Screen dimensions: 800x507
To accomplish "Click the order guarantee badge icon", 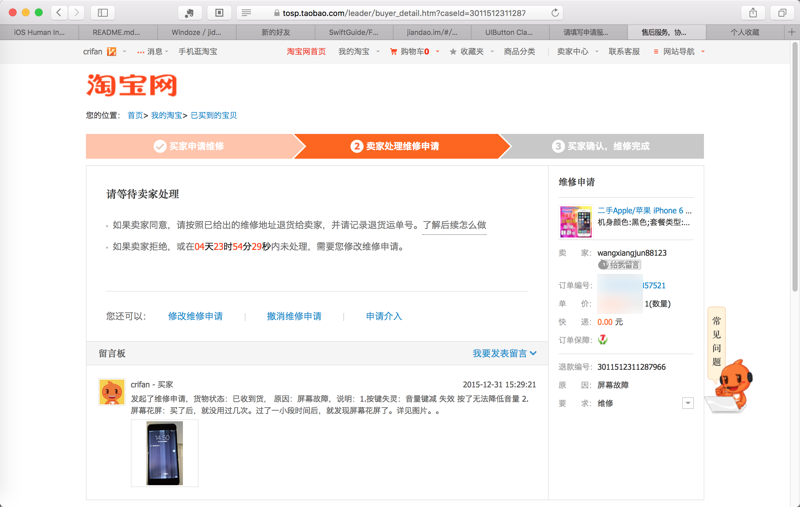I will 603,340.
